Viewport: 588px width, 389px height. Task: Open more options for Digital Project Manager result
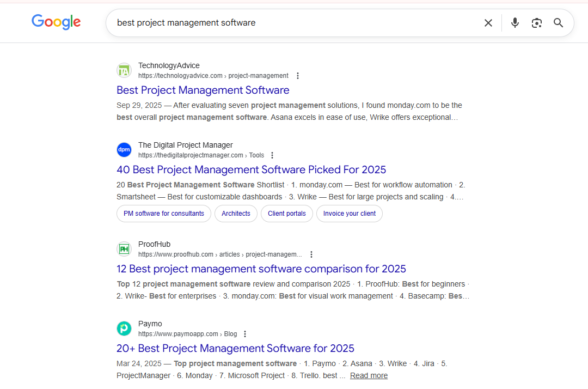click(272, 155)
